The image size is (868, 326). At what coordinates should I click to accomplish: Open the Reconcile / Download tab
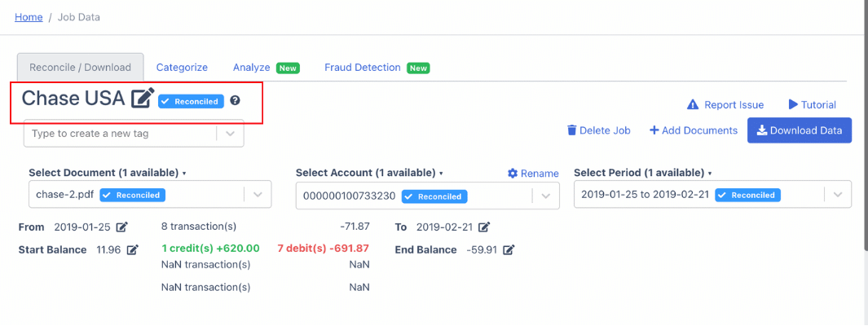tap(80, 68)
